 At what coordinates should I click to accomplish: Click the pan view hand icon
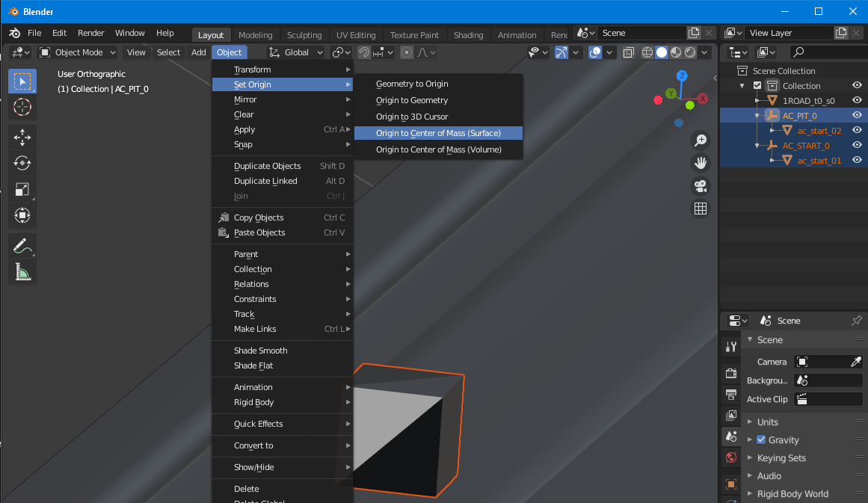coord(701,163)
